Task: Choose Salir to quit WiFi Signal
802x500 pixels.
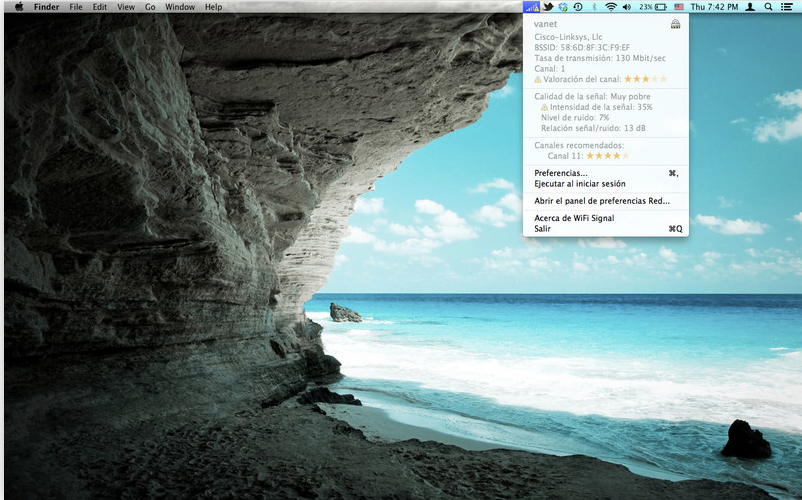Action: click(x=606, y=229)
